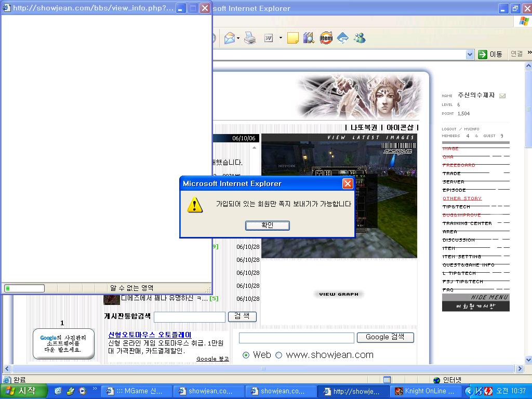
Task: Close the Microsoft Internet Explorer alert dialog
Action: [348, 183]
